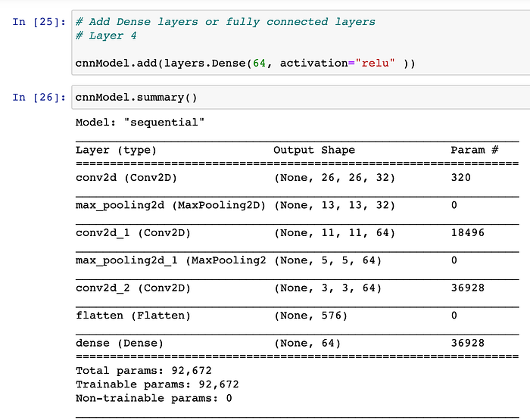Click the In [25] cell prompt
The image size is (530, 420).
[x=39, y=22]
